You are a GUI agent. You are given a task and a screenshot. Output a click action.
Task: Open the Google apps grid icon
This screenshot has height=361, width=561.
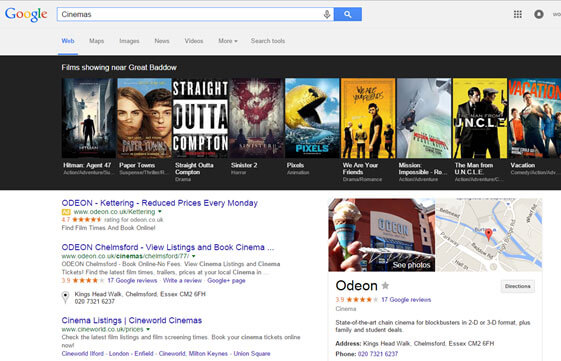click(518, 14)
